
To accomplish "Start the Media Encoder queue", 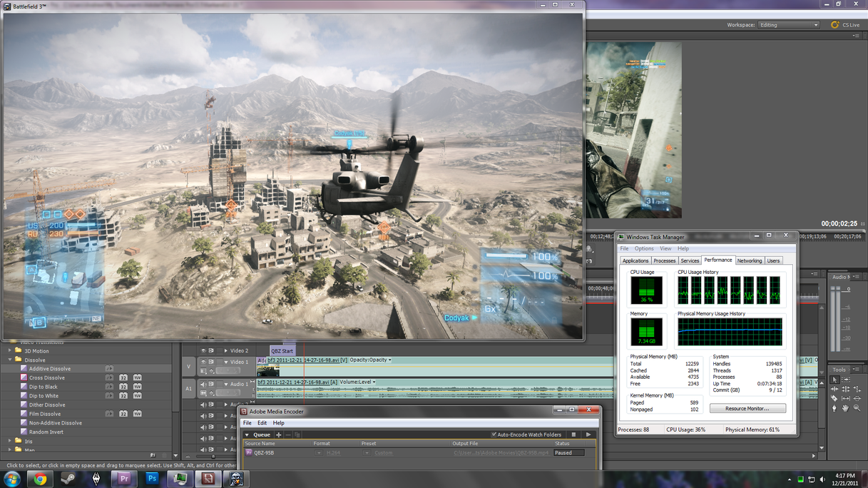I will click(588, 434).
